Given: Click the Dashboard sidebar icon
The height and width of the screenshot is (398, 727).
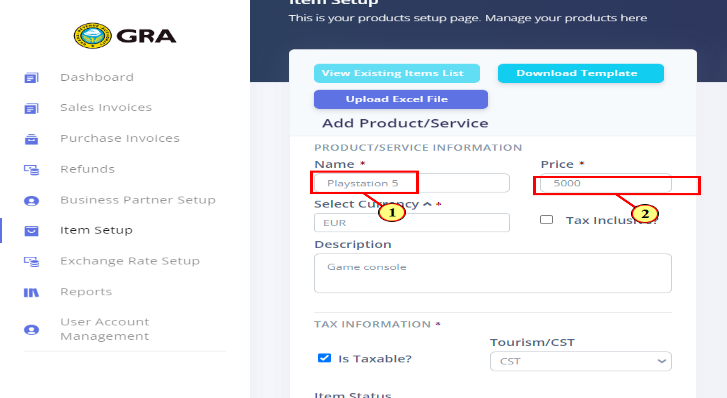Looking at the screenshot, I should pos(31,77).
